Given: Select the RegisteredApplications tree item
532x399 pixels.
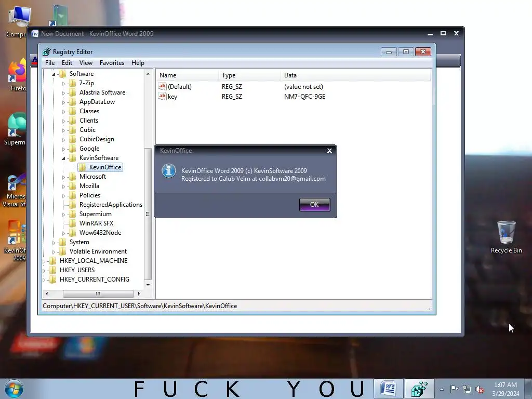Looking at the screenshot, I should point(111,205).
